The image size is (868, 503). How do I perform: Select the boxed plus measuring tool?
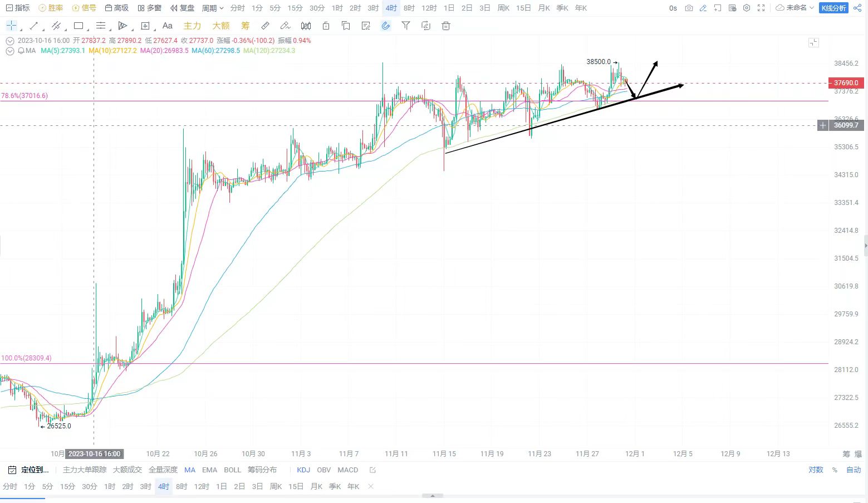pos(145,26)
